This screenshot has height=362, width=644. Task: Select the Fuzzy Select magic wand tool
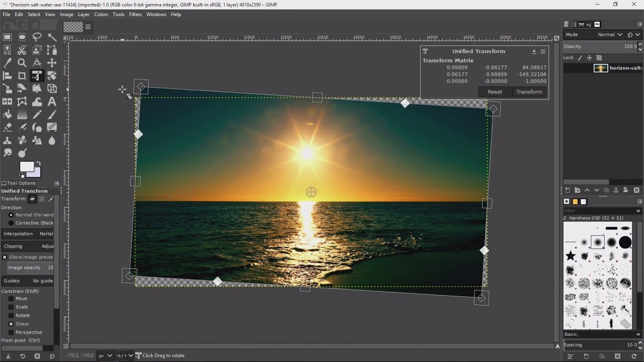[52, 37]
